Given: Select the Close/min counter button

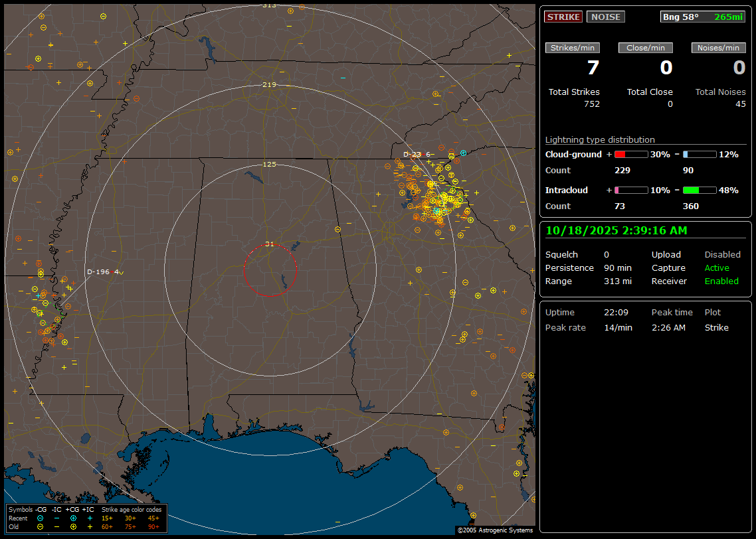Looking at the screenshot, I should pyautogui.click(x=646, y=48).
